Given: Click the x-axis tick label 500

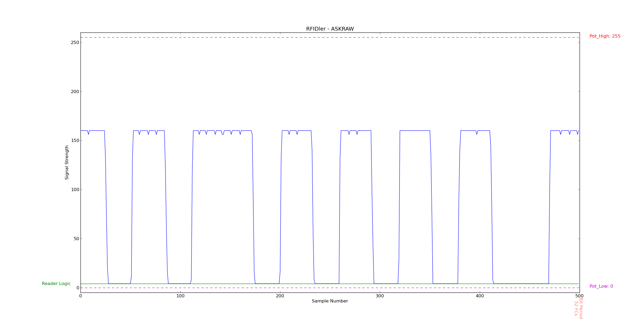Looking at the screenshot, I should (x=580, y=296).
